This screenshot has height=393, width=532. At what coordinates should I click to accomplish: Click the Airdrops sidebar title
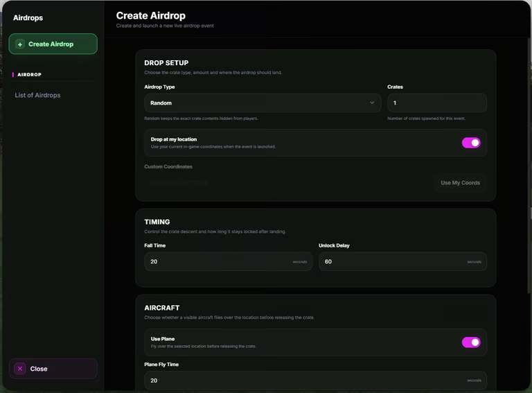click(x=28, y=17)
